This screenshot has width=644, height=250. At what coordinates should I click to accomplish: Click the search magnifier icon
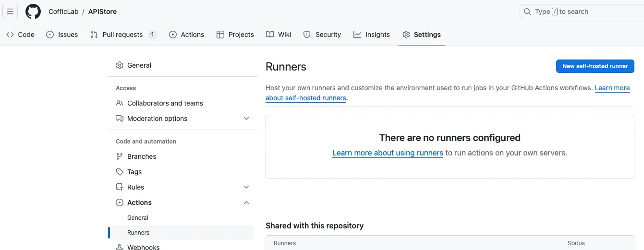(527, 12)
